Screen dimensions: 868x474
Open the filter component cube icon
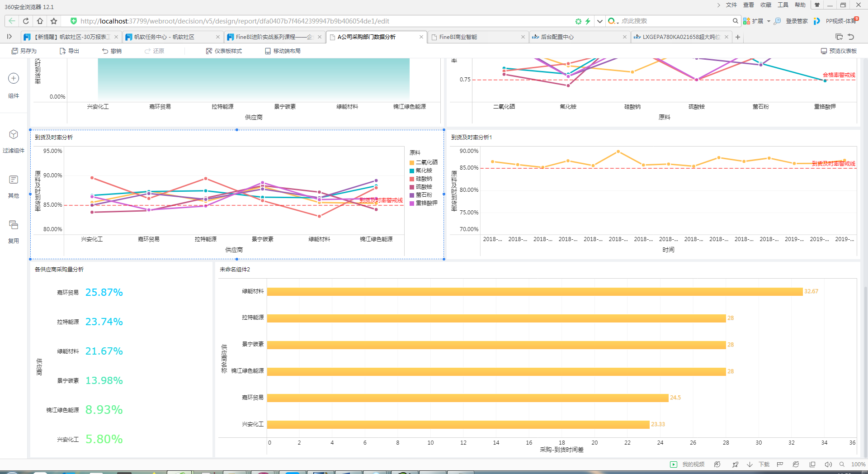14,135
